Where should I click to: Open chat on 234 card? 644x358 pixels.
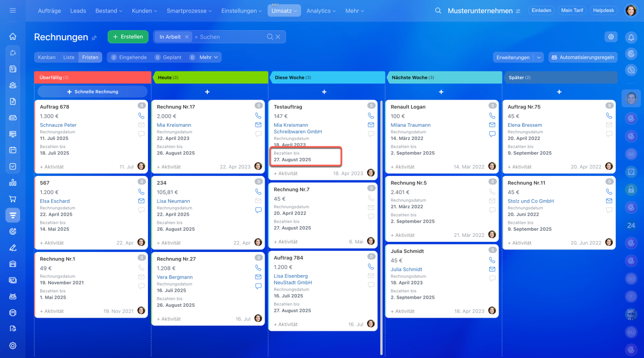(258, 210)
